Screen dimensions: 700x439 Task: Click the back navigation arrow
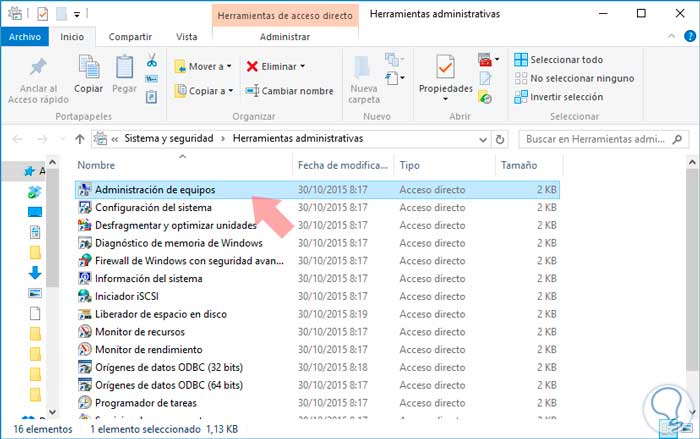[17, 139]
